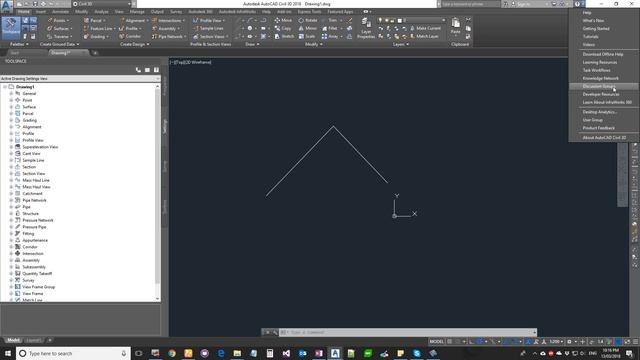Choose the Scale tool
This screenshot has height=360, width=640.
point(307,36)
